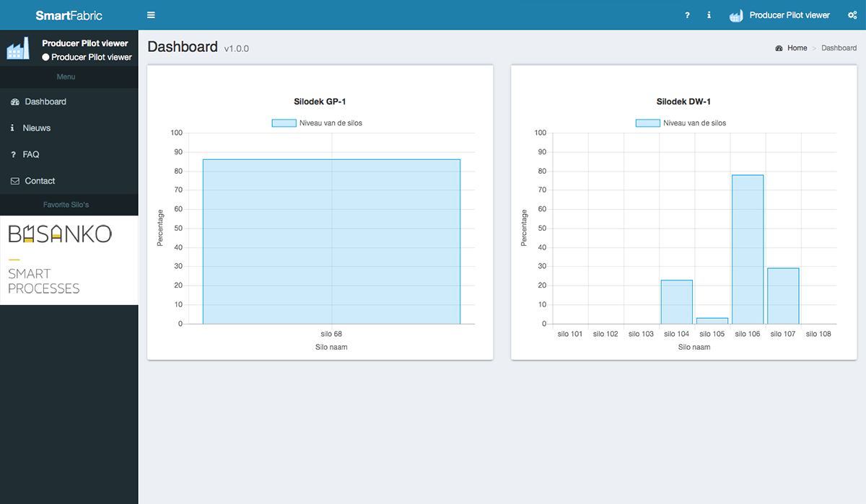The image size is (866, 504).
Task: Click the factory icon in the top navbar
Action: (x=735, y=14)
